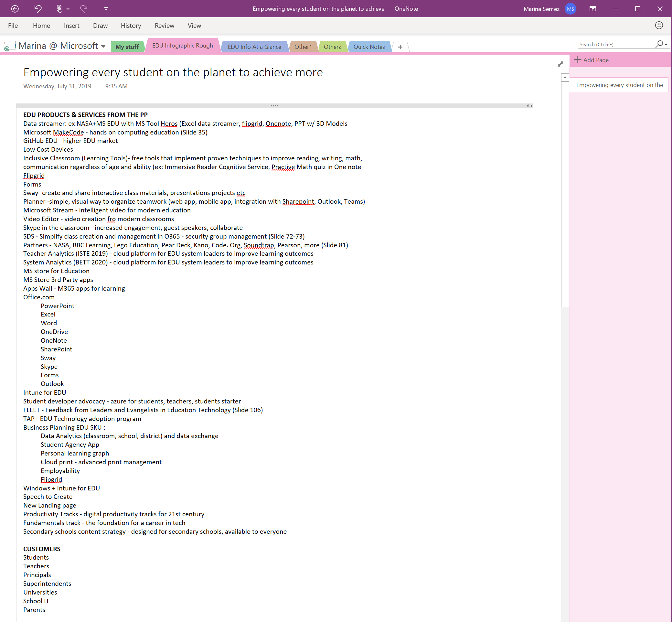Click the scroll up arrow of the page
The width and height of the screenshot is (672, 622).
point(565,78)
